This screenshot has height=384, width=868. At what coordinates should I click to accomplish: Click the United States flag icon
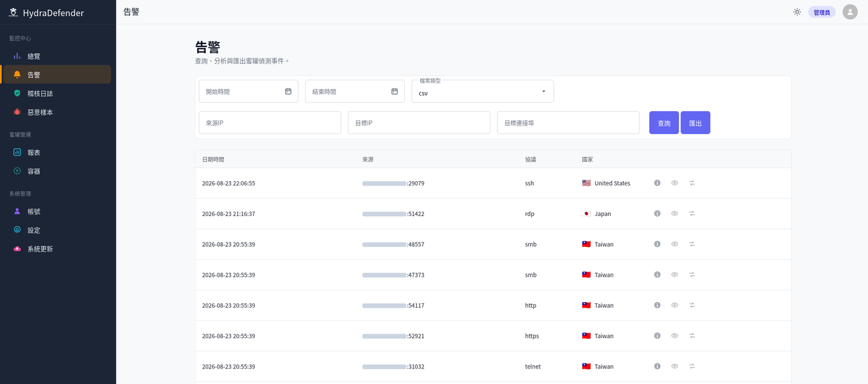coord(586,183)
